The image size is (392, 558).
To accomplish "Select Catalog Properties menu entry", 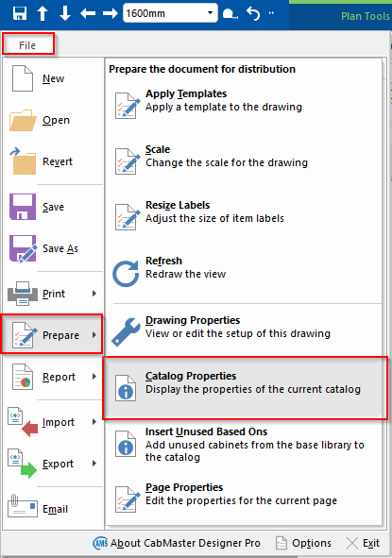I will (246, 388).
